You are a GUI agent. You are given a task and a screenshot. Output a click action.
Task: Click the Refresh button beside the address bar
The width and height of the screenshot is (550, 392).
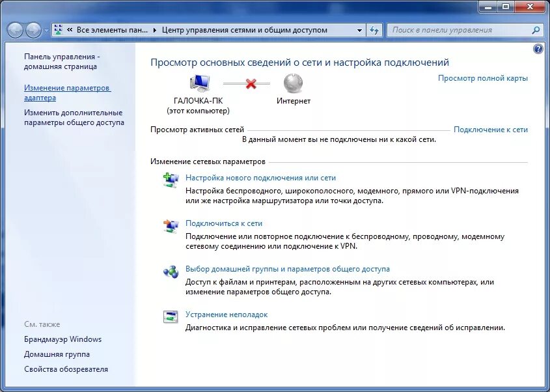(x=374, y=30)
